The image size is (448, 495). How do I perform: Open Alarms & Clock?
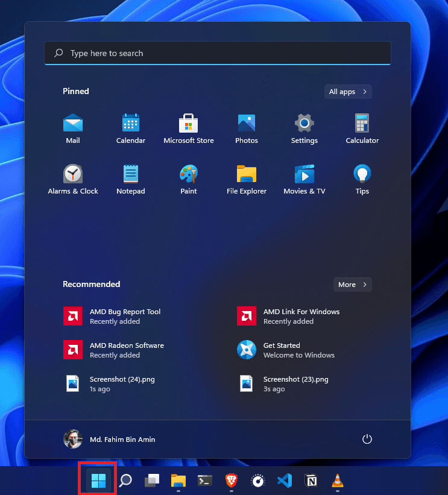pyautogui.click(x=73, y=179)
